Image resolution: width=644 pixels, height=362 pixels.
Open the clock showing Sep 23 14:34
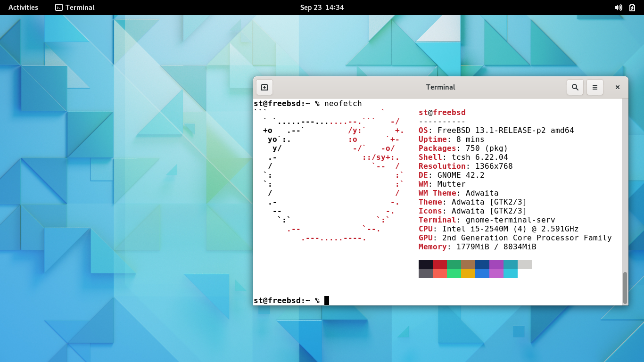coord(322,8)
